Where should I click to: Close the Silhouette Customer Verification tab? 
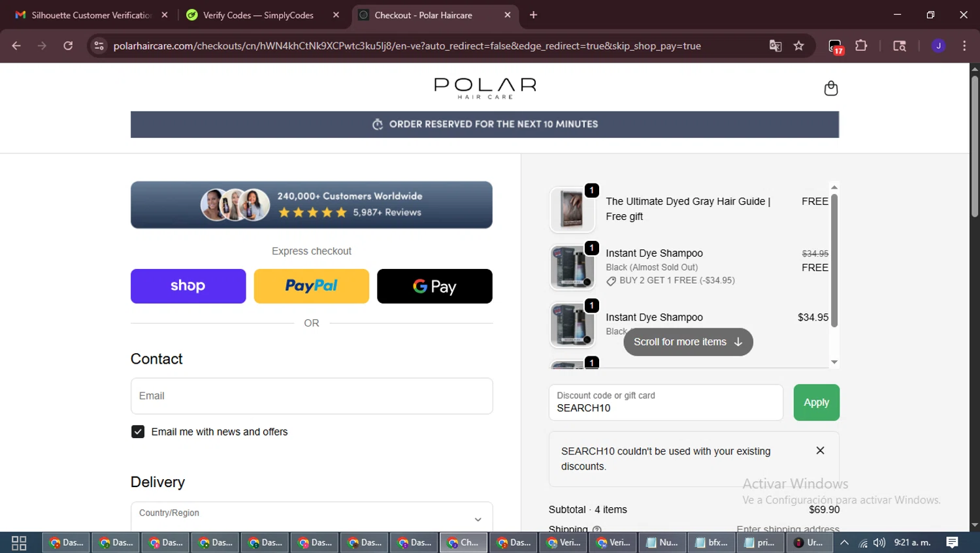[165, 15]
